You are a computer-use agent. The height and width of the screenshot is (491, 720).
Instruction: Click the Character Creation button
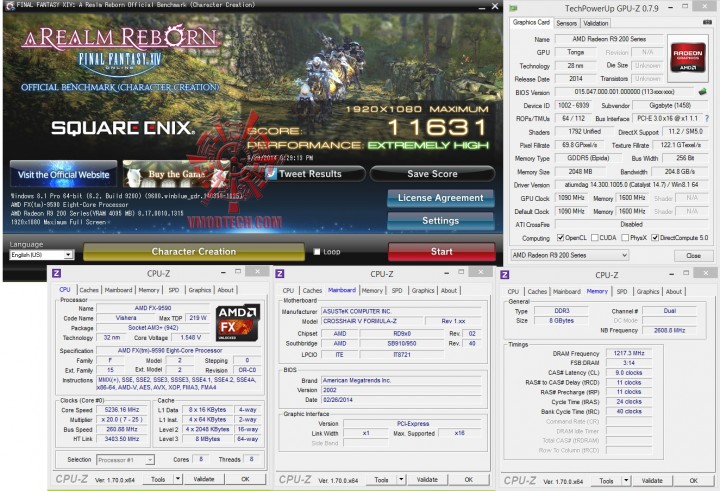click(x=193, y=252)
